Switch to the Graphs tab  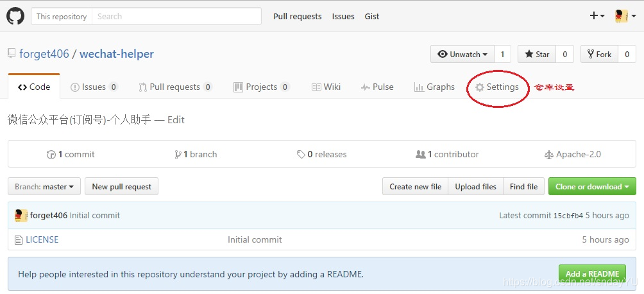tap(434, 87)
